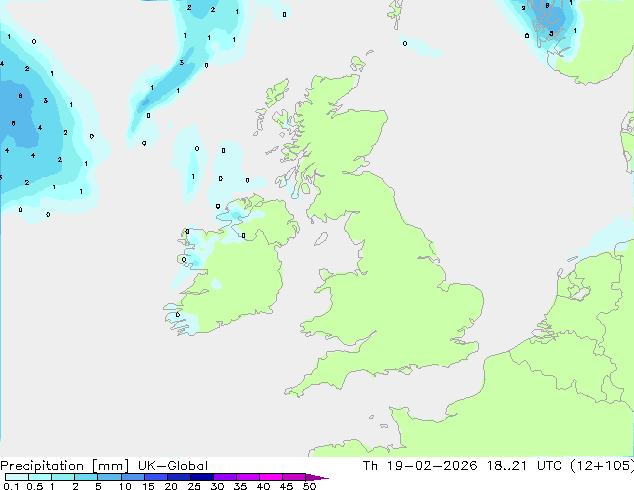
Task: Click the Isle of Man outline on map
Action: click(321, 239)
